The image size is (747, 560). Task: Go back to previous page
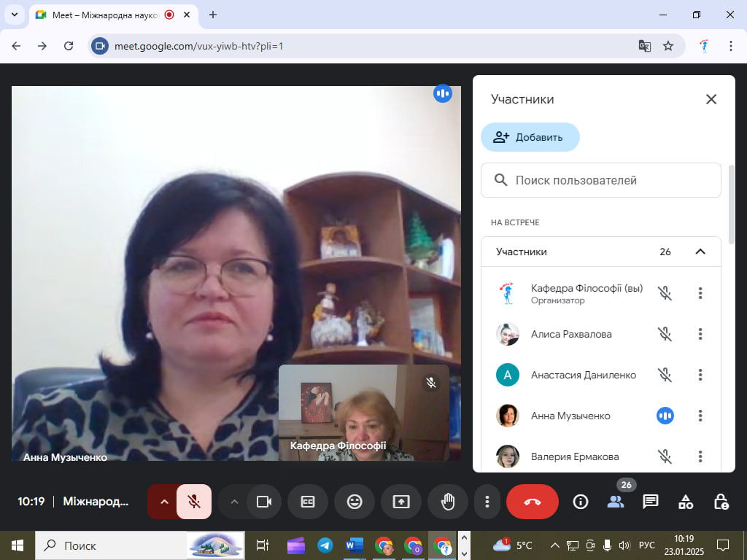pos(16,46)
